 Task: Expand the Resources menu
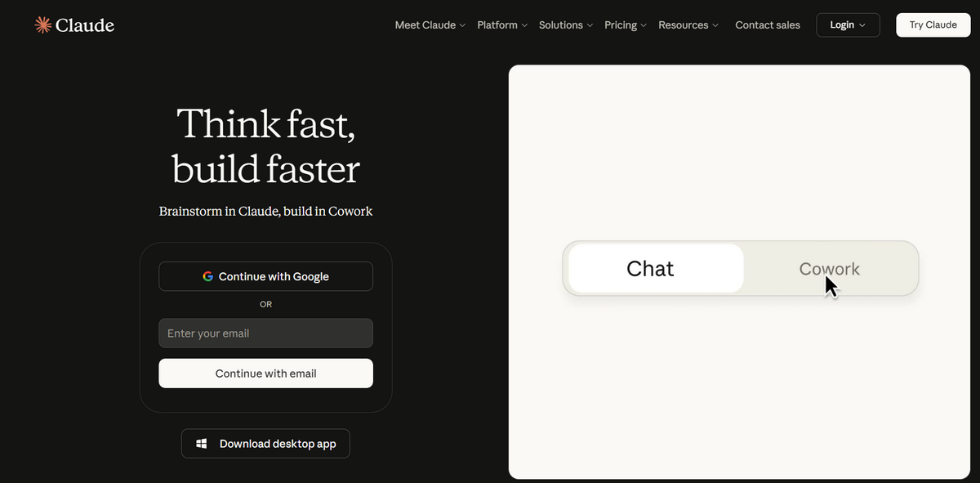pos(688,25)
